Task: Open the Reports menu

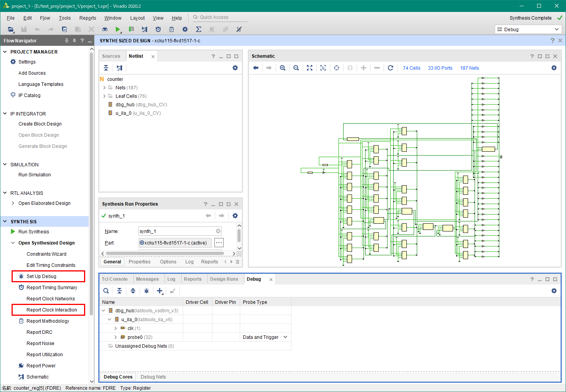Action: [88, 18]
